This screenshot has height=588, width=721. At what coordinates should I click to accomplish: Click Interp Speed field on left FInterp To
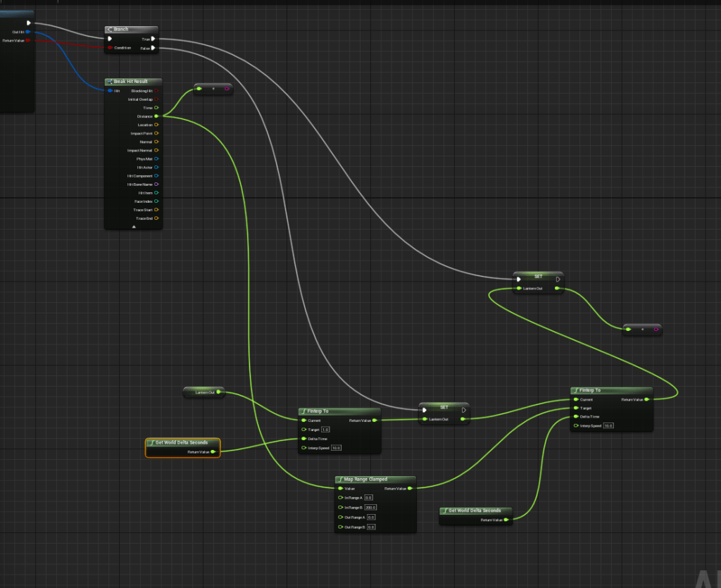point(336,448)
